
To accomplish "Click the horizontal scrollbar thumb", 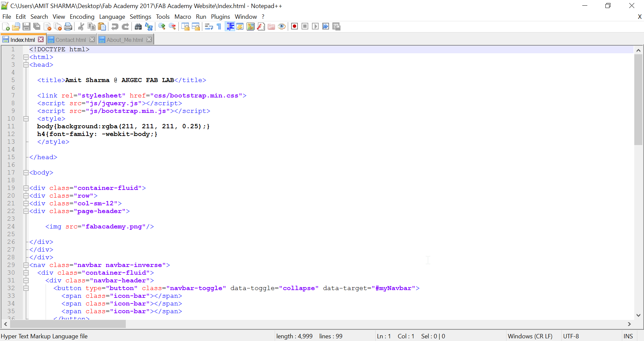I will click(x=68, y=324).
